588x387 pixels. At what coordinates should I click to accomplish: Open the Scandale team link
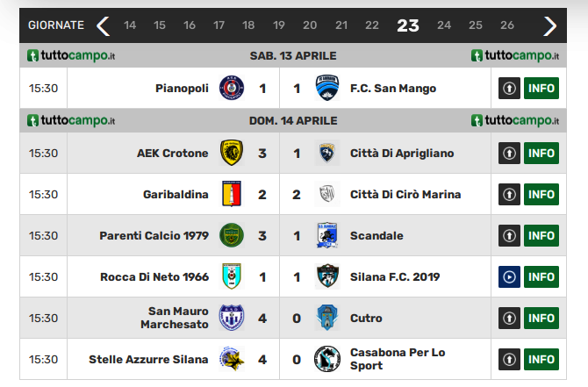pyautogui.click(x=376, y=235)
